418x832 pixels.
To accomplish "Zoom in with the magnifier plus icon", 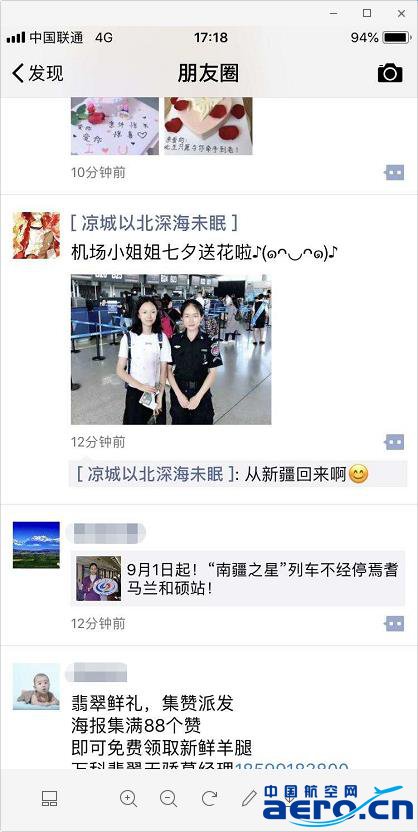I will click(x=128, y=798).
